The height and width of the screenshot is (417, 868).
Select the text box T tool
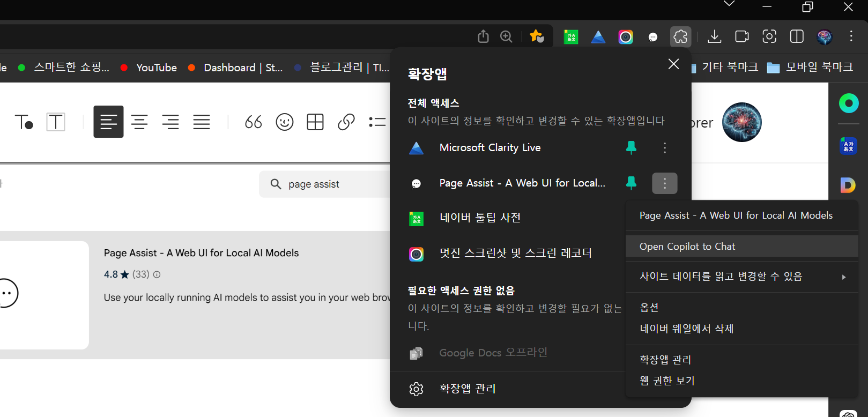point(56,122)
